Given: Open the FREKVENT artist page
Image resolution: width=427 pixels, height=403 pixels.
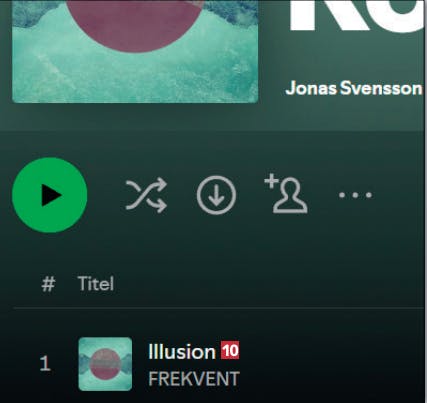Looking at the screenshot, I should (194, 379).
